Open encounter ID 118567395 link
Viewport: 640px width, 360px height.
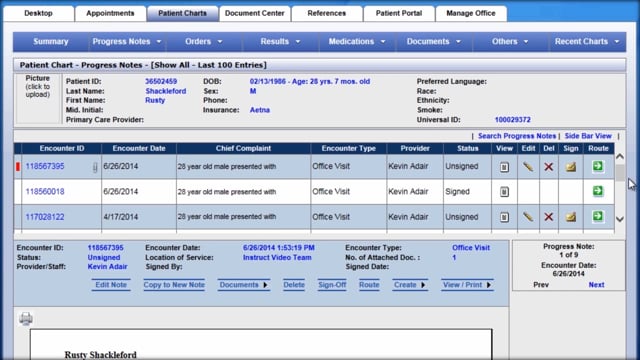[x=45, y=167]
